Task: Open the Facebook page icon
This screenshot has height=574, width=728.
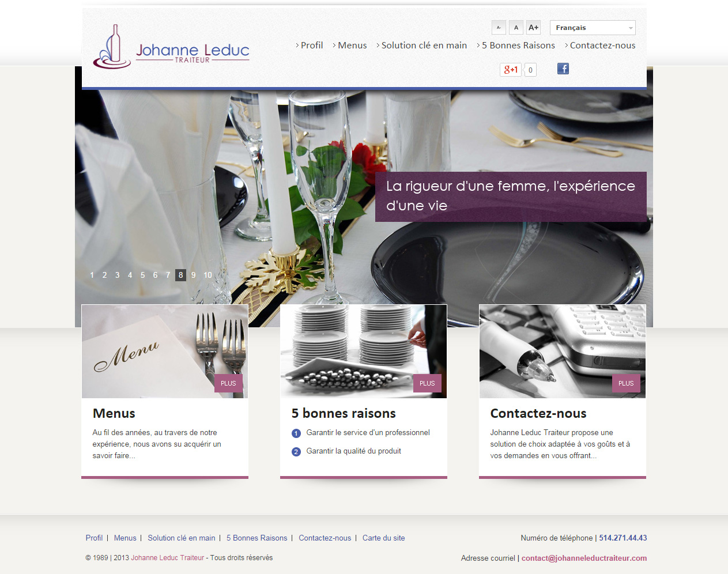Action: [x=563, y=69]
